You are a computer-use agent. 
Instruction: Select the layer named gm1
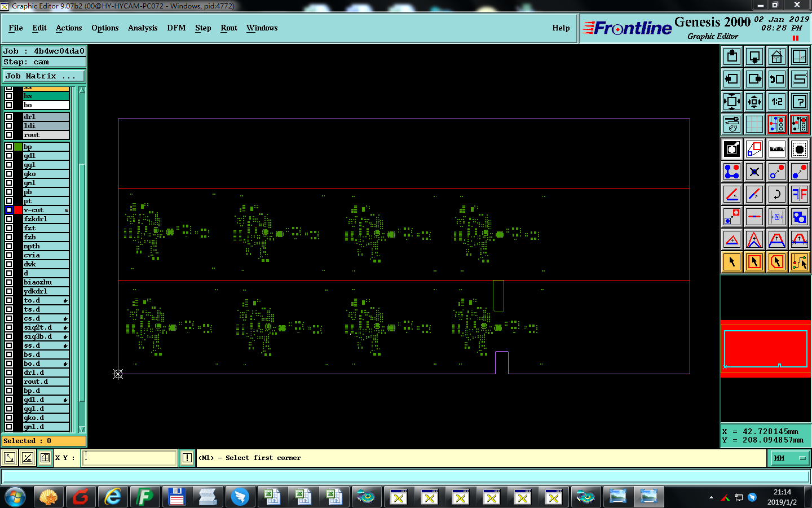tap(46, 183)
